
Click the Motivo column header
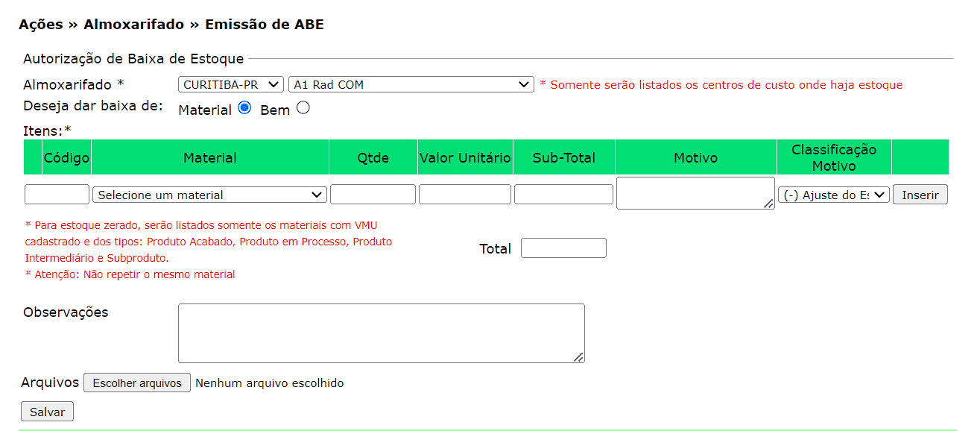695,157
